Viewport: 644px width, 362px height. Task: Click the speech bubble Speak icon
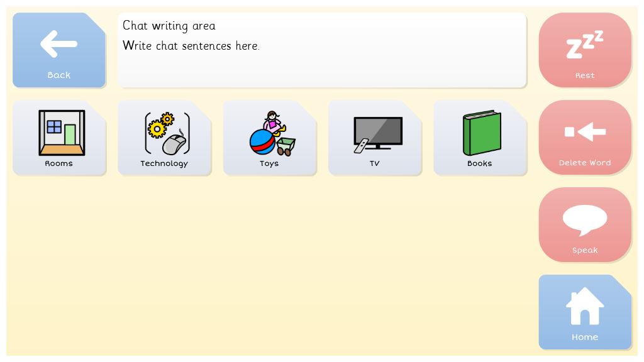point(585,219)
